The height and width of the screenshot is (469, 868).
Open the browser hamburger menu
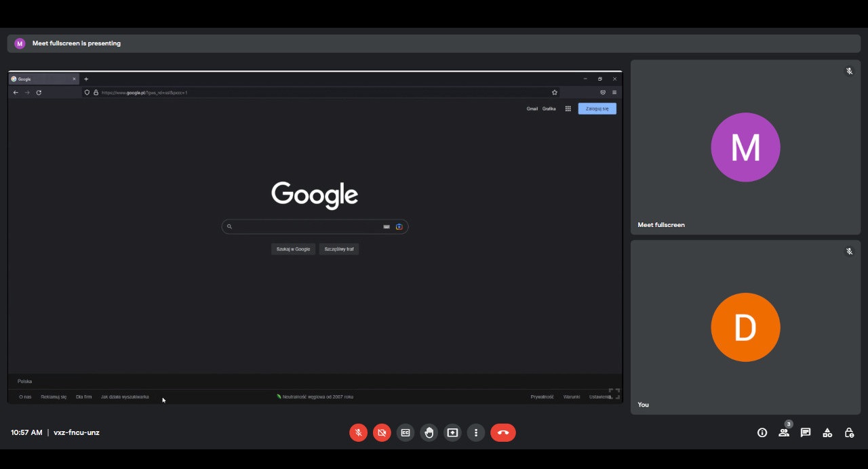614,92
